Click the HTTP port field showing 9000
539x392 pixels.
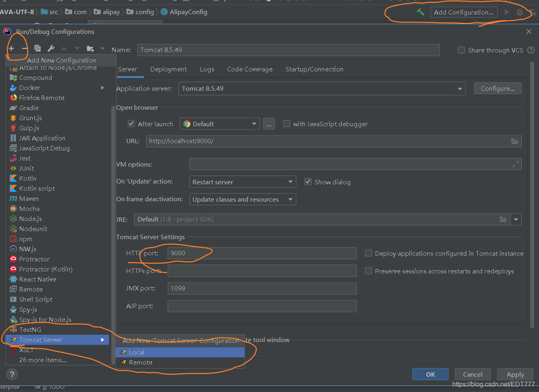click(262, 253)
